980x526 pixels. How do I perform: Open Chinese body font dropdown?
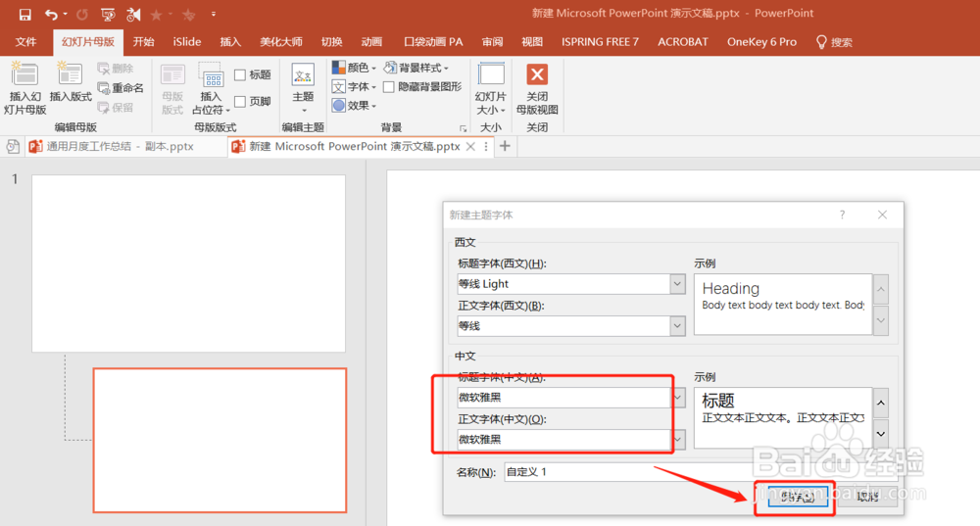click(x=679, y=440)
